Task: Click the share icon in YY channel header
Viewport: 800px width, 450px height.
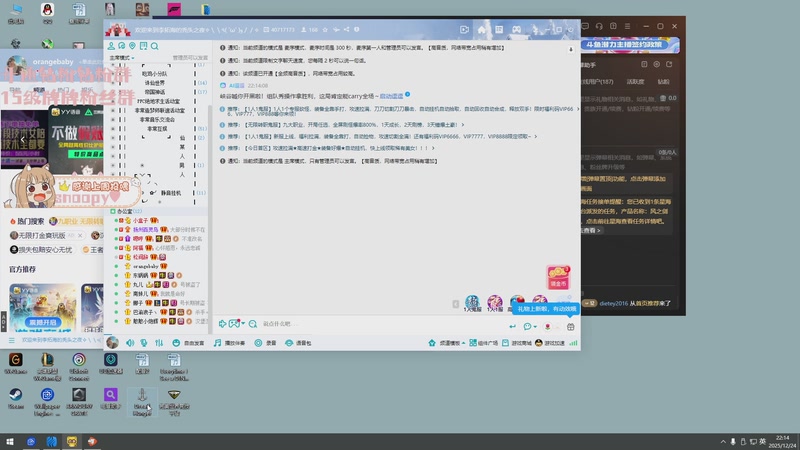Action: 346,30
